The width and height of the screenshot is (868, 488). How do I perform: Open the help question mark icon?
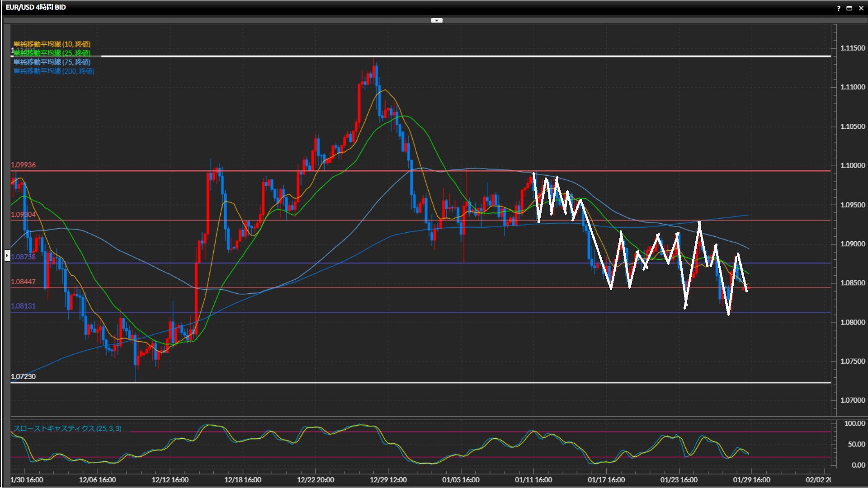coord(839,8)
